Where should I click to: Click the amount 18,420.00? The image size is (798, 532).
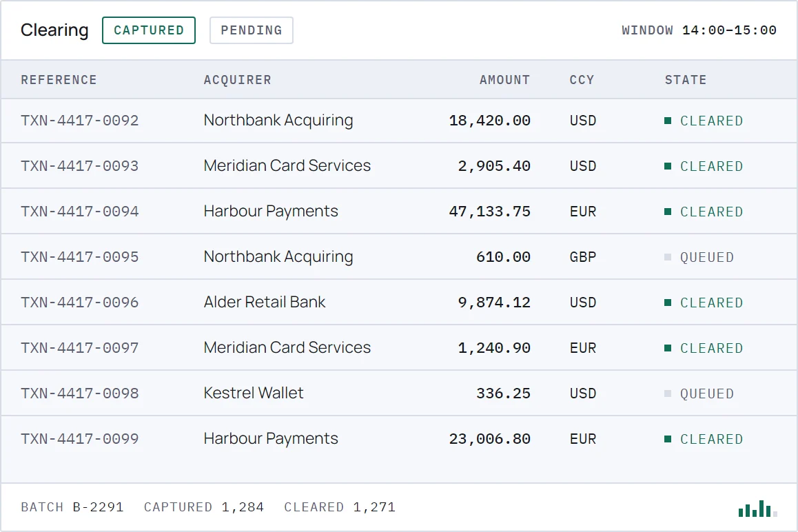[489, 121]
